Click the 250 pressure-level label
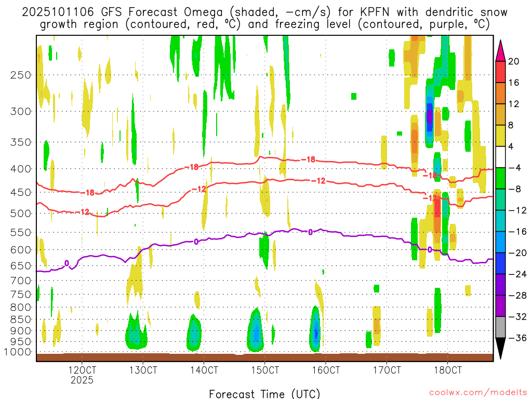 pos(21,75)
